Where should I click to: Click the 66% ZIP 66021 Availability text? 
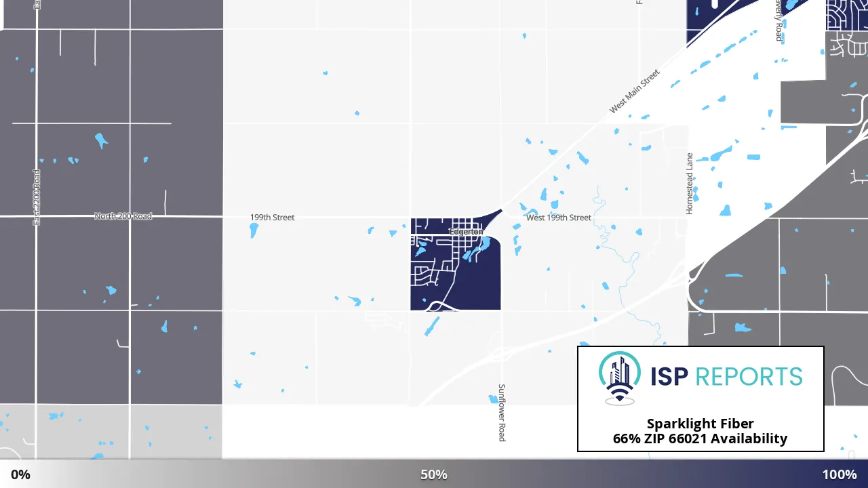(x=701, y=439)
